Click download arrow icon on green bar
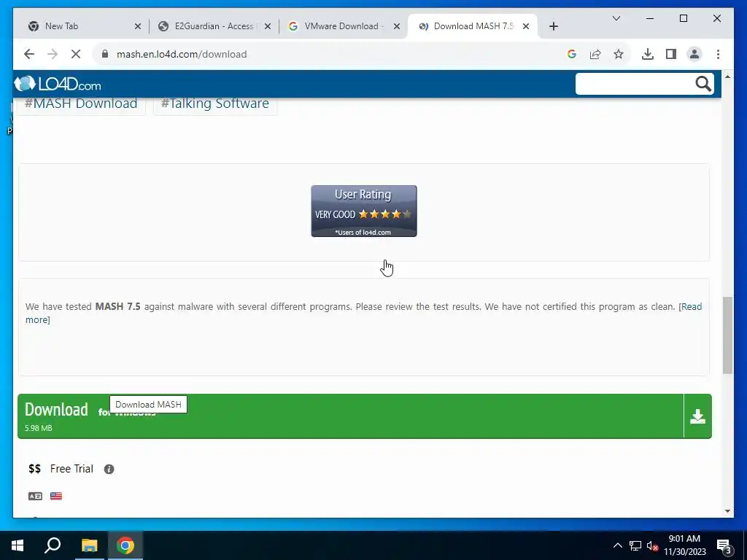 tap(697, 416)
